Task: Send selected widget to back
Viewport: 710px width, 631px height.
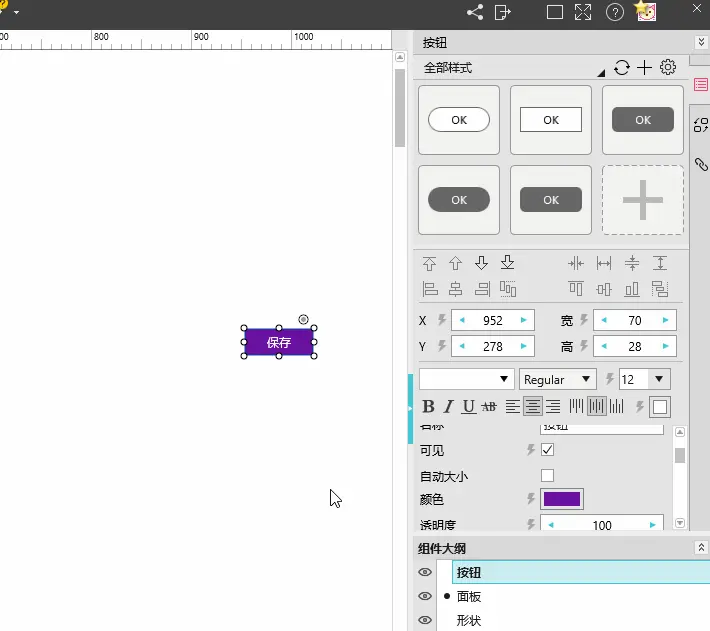Action: tap(508, 263)
